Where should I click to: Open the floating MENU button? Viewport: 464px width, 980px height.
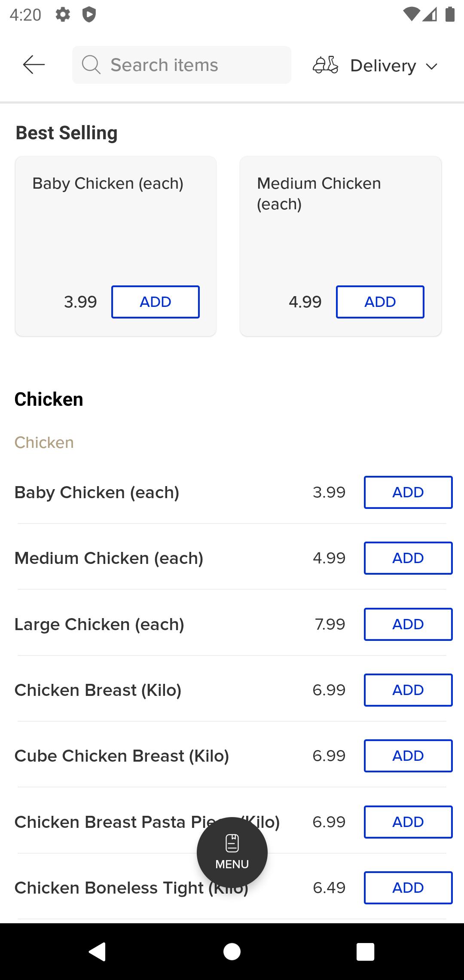(232, 852)
